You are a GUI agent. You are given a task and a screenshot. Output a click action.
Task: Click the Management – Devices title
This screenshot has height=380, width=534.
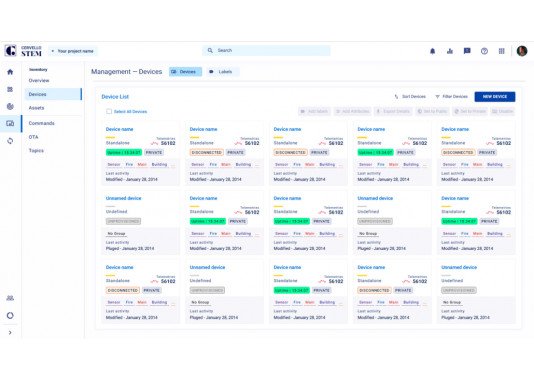click(126, 72)
